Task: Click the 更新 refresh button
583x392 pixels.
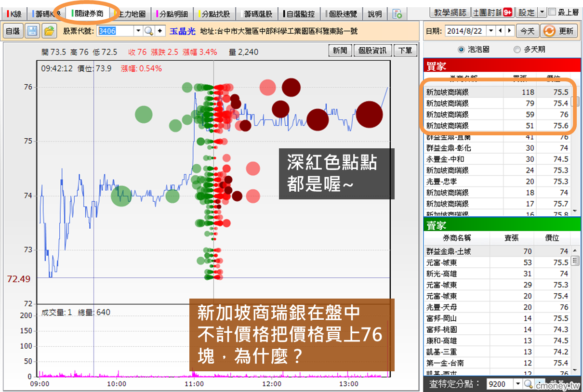Action: pyautogui.click(x=559, y=31)
